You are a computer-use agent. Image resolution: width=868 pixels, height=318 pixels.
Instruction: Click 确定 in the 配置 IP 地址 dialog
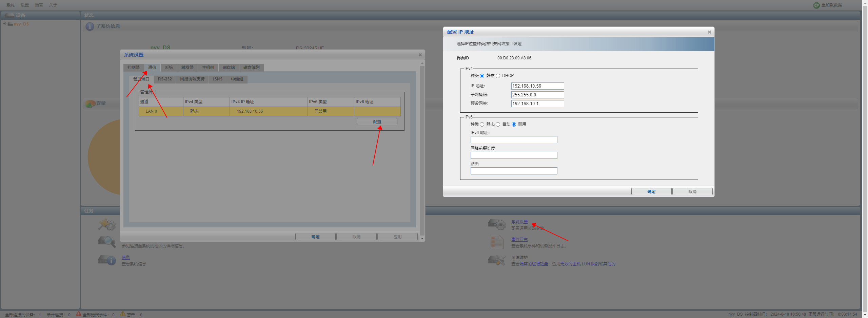coord(651,192)
